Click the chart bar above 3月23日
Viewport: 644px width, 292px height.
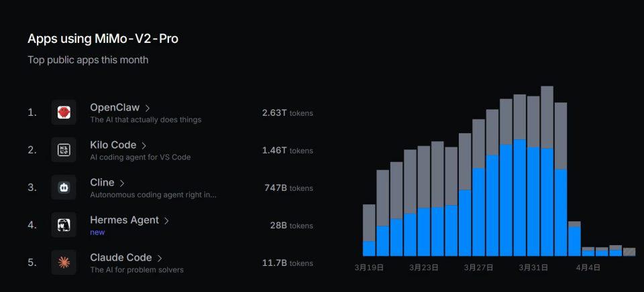tap(423, 201)
